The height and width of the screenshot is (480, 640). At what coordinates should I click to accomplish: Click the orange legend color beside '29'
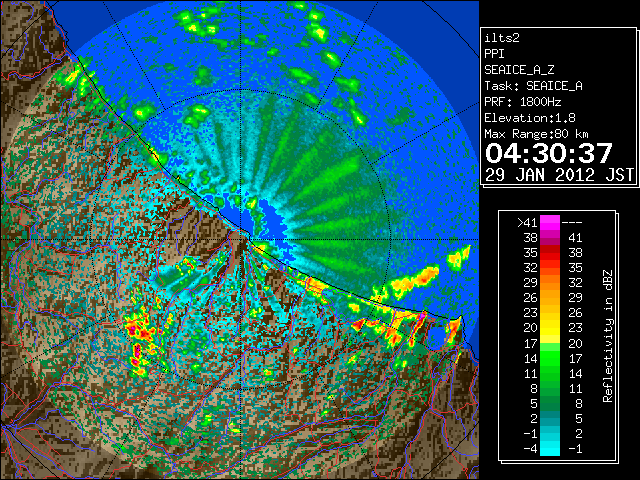[550, 282]
